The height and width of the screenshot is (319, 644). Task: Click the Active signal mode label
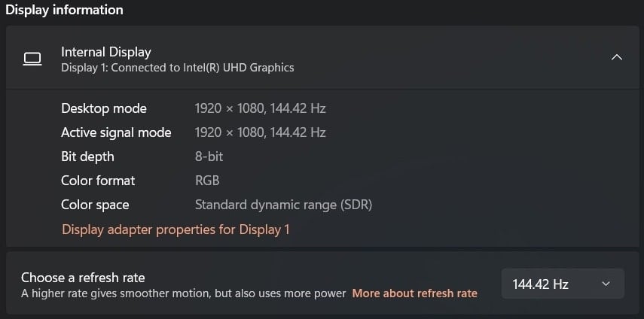pos(116,132)
